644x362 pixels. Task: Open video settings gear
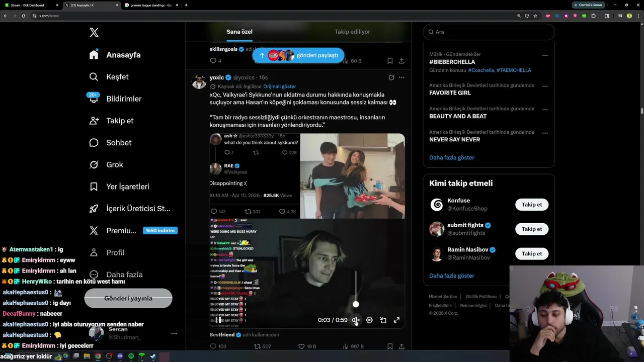coord(369,320)
